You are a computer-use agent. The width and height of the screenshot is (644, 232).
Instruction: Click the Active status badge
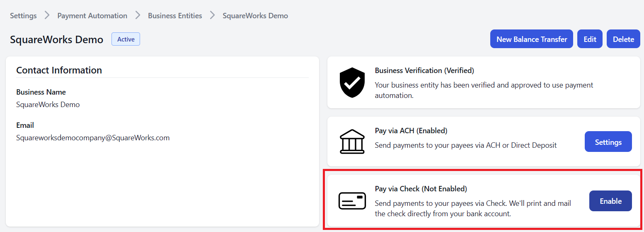(126, 39)
